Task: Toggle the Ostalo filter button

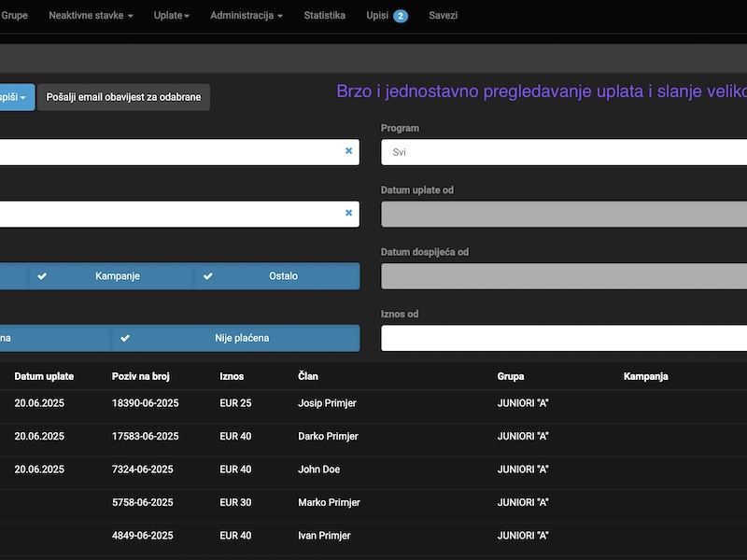Action: click(277, 276)
